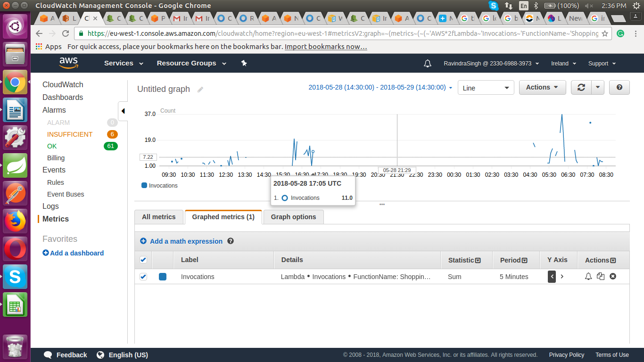
Task: Create alarm bell icon for Invocations row
Action: pos(588,276)
